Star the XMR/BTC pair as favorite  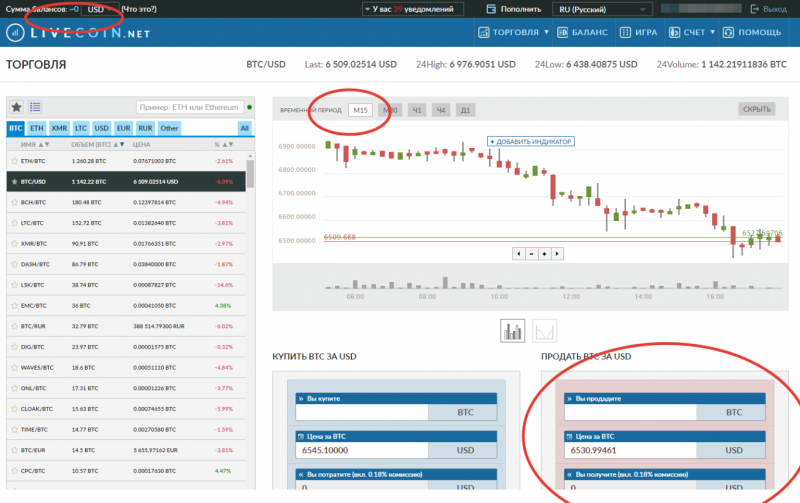point(14,243)
